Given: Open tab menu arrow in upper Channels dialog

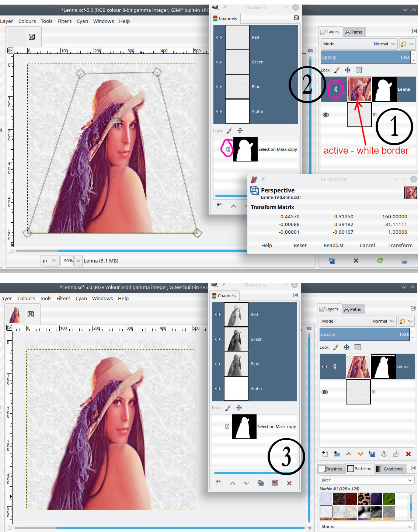Looking at the screenshot, I should click(296, 18).
